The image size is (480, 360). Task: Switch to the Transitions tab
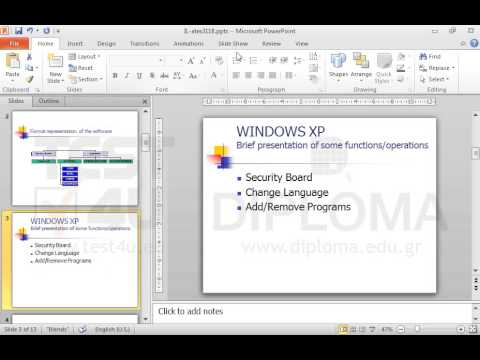click(145, 44)
